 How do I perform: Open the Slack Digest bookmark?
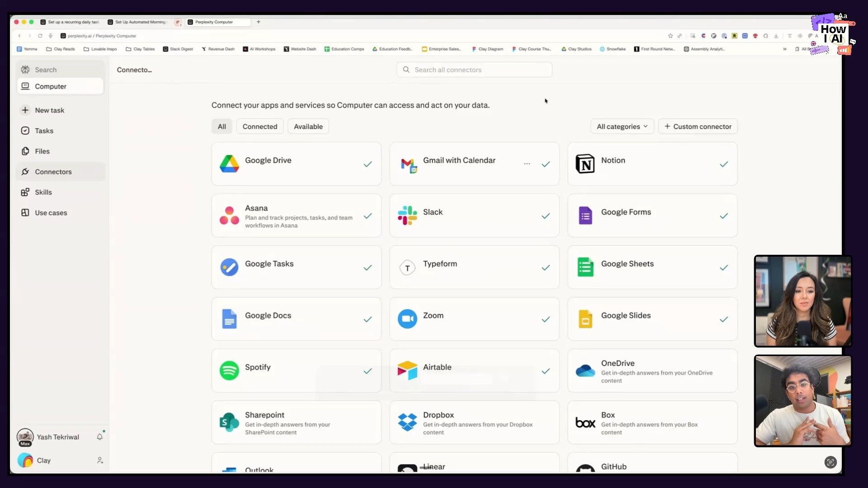point(178,49)
